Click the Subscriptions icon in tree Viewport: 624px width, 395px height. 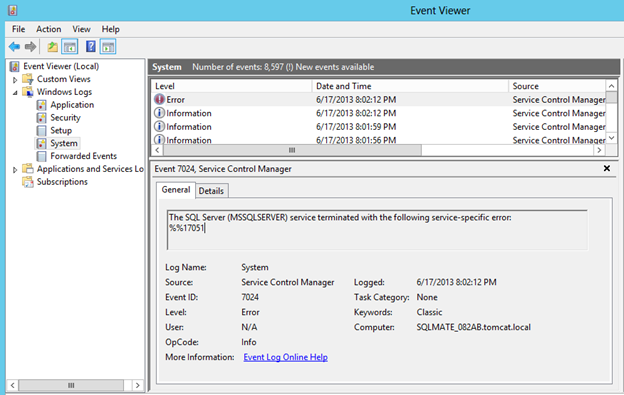coord(28,182)
